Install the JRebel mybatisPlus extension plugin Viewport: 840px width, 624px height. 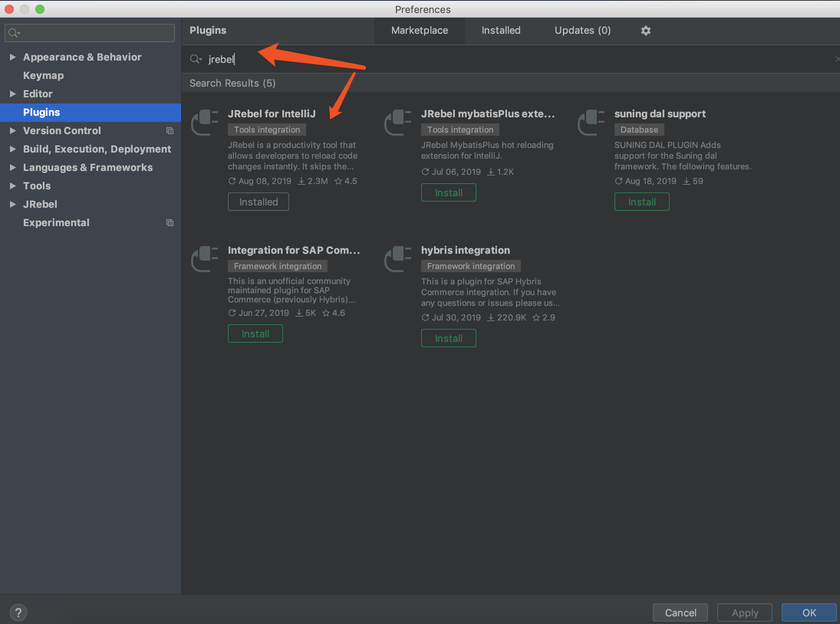[449, 192]
